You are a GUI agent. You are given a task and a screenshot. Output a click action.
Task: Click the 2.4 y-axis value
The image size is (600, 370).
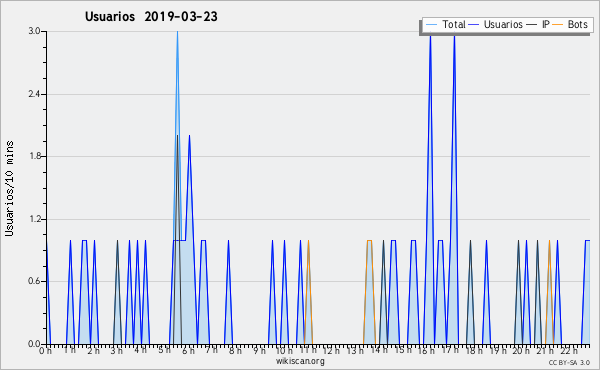[34, 94]
